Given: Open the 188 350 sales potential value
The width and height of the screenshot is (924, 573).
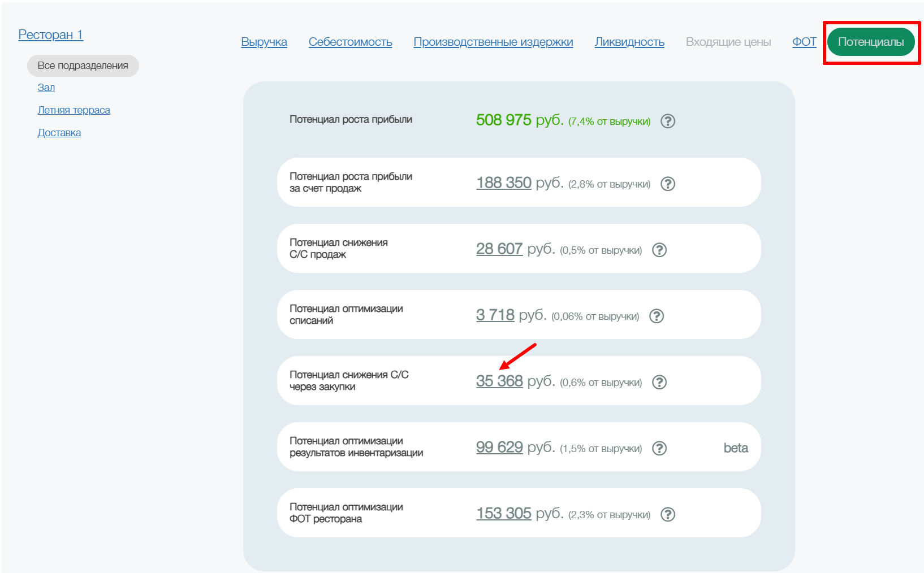Looking at the screenshot, I should (x=503, y=183).
